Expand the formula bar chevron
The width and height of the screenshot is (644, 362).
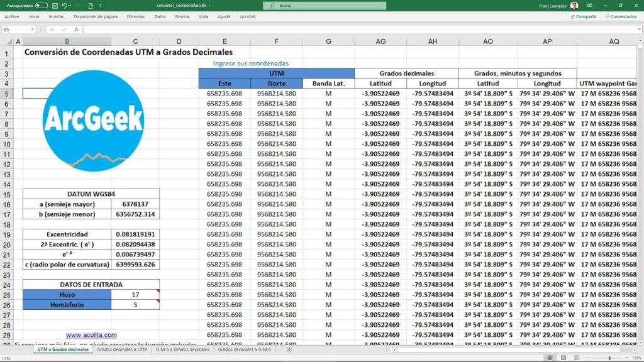638,30
